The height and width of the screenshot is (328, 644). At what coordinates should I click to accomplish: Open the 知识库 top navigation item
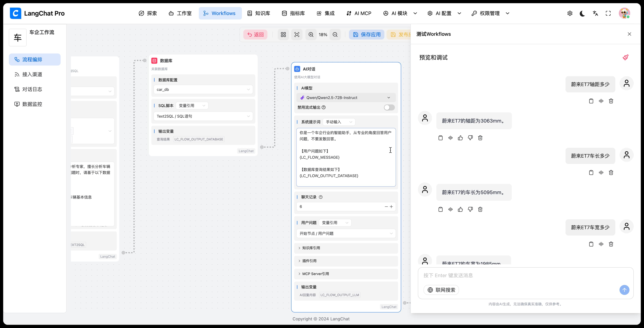[259, 13]
